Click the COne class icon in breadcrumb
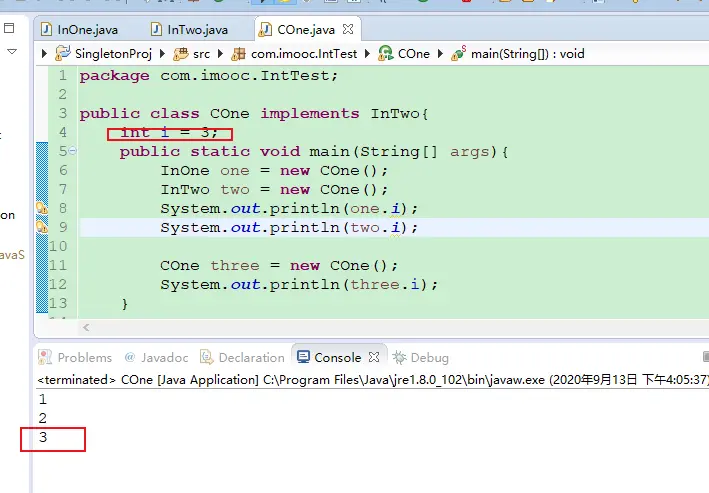Image resolution: width=709 pixels, height=493 pixels. coord(385,53)
